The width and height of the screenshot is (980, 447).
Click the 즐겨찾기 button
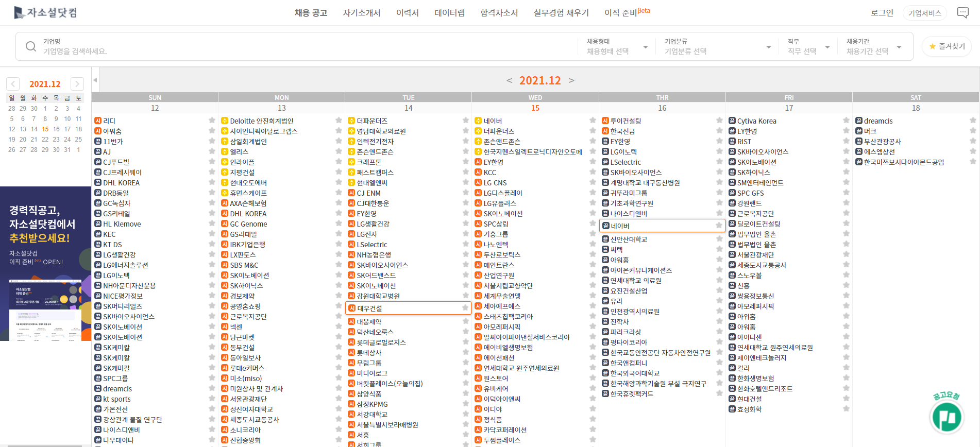click(947, 46)
